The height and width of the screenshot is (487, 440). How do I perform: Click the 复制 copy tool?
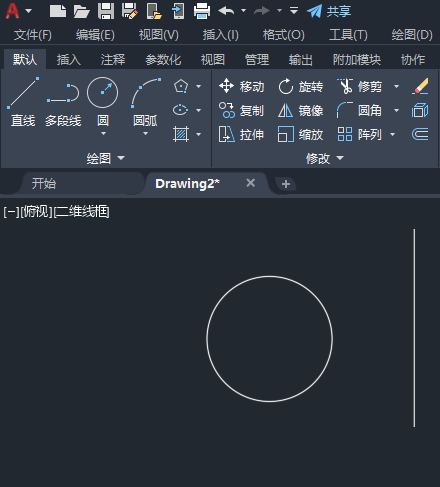coord(242,110)
